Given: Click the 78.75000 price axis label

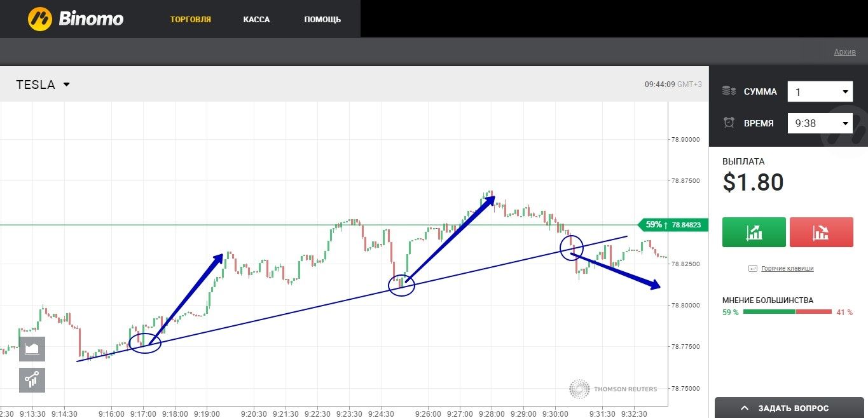Looking at the screenshot, I should coord(685,388).
